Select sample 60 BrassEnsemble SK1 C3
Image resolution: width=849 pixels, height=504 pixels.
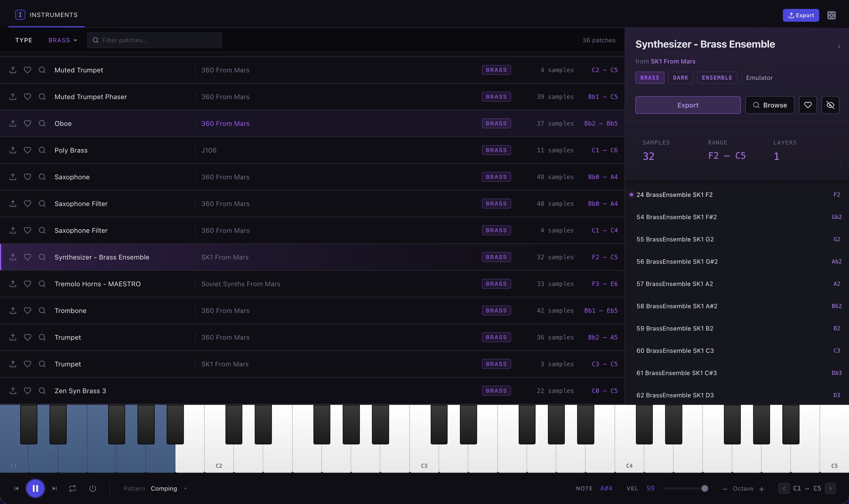[737, 351]
